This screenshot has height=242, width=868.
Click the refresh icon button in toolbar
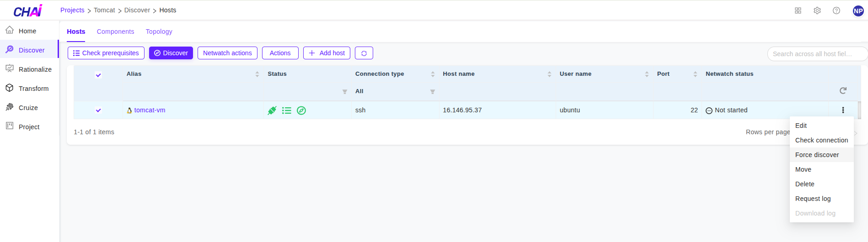click(364, 53)
